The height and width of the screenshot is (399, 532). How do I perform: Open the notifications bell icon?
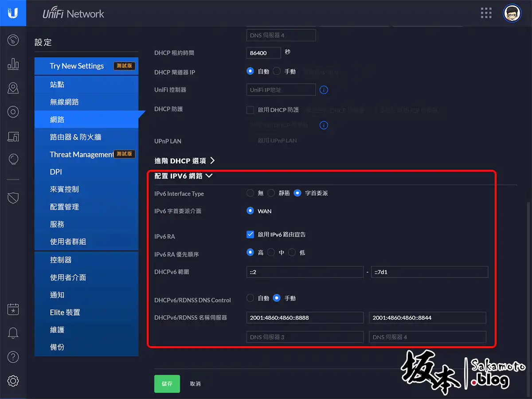(x=13, y=333)
